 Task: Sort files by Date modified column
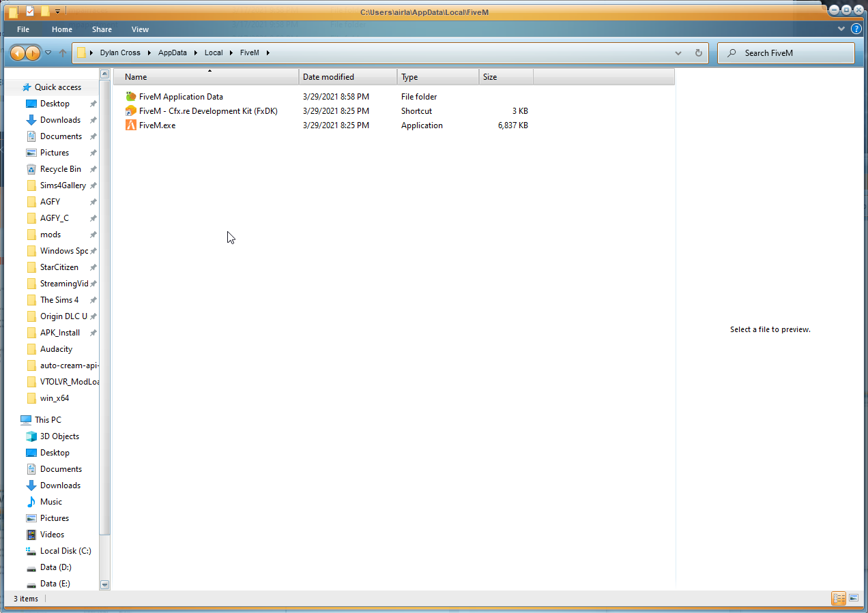click(348, 77)
